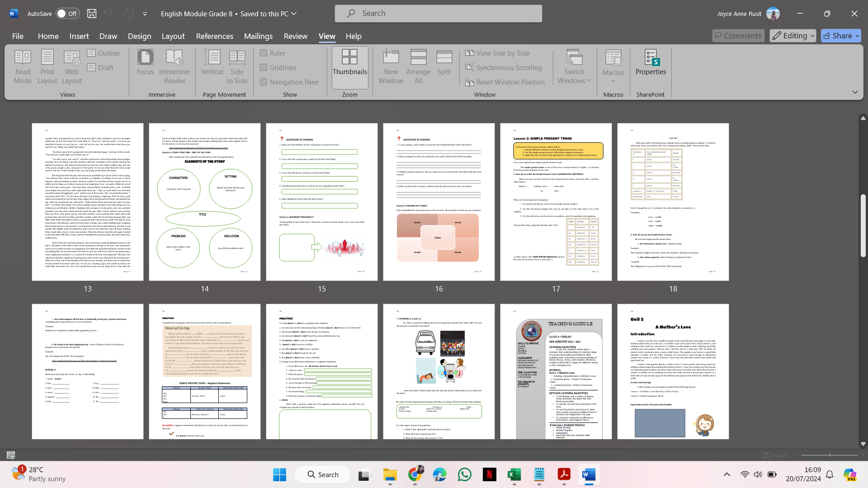Choose Side to Side page movement

click(x=237, y=66)
